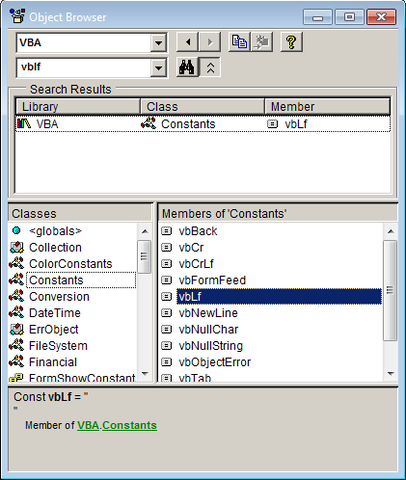Open the VBA library dropdown
406x480 pixels.
pyautogui.click(x=158, y=43)
